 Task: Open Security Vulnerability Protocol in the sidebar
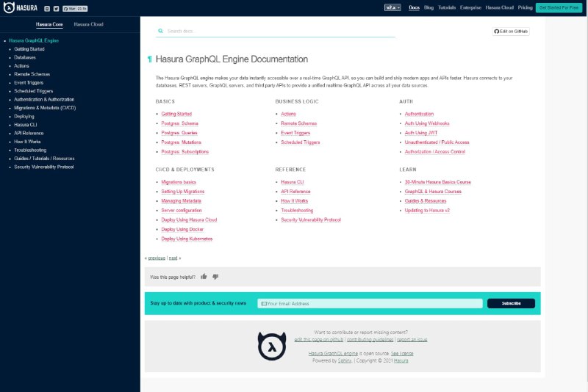point(44,167)
